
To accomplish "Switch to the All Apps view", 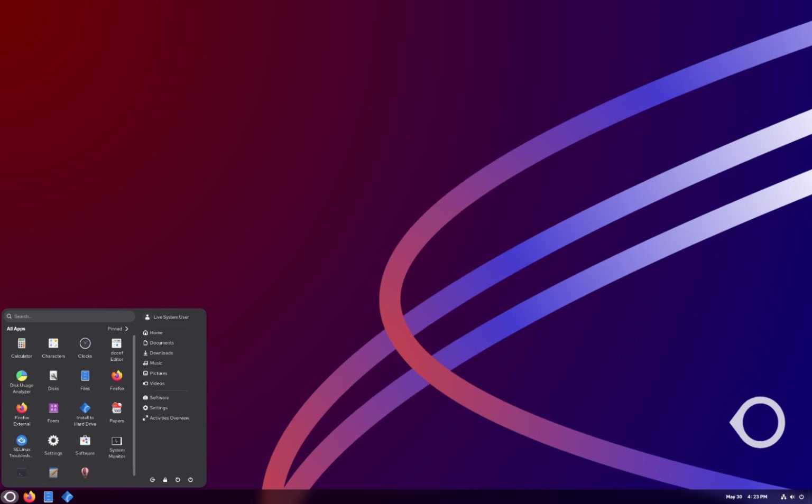I will (x=16, y=329).
